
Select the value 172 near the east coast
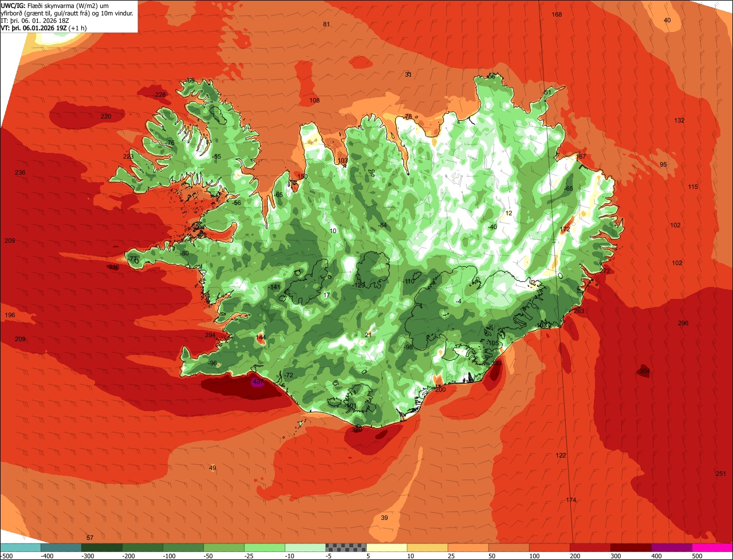[x=565, y=229]
